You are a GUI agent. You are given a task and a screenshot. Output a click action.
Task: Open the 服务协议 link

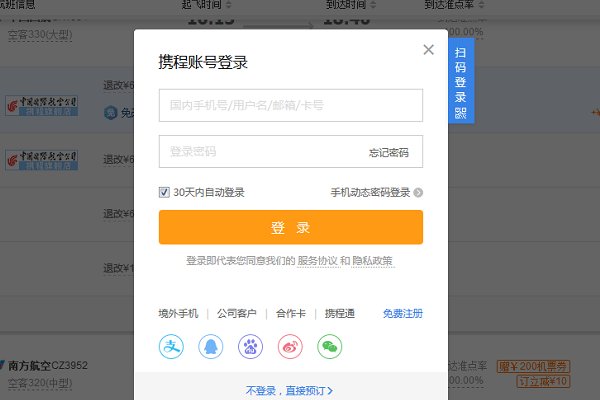tap(318, 261)
